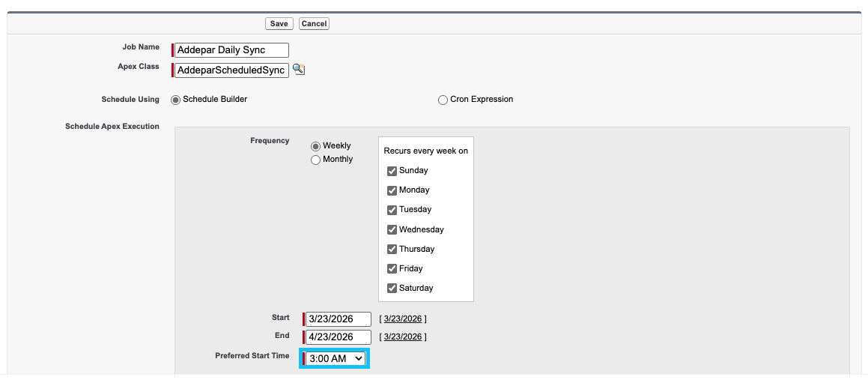Click the Preferred Start Time label

tap(252, 355)
